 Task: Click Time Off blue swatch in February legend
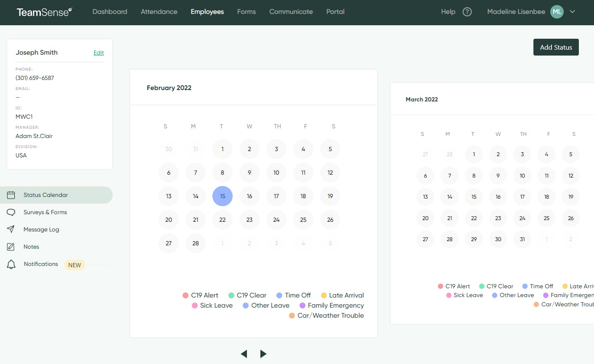[x=279, y=295]
